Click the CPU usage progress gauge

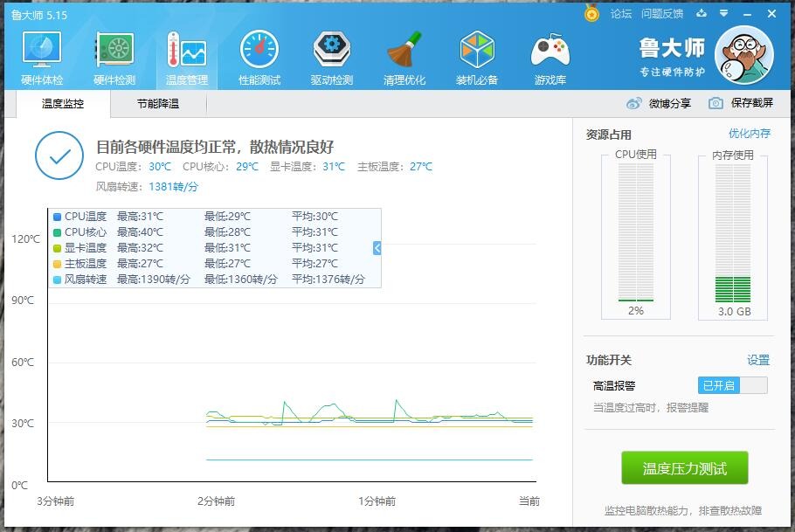pos(635,232)
